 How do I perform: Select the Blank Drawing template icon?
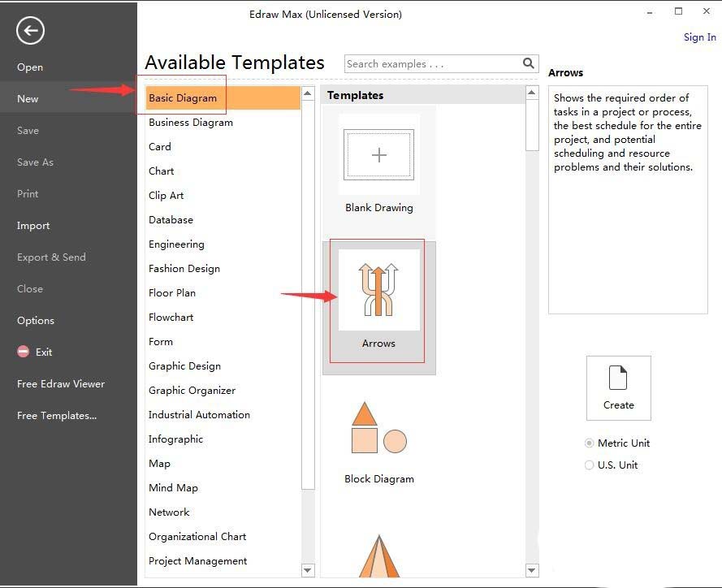click(x=379, y=155)
